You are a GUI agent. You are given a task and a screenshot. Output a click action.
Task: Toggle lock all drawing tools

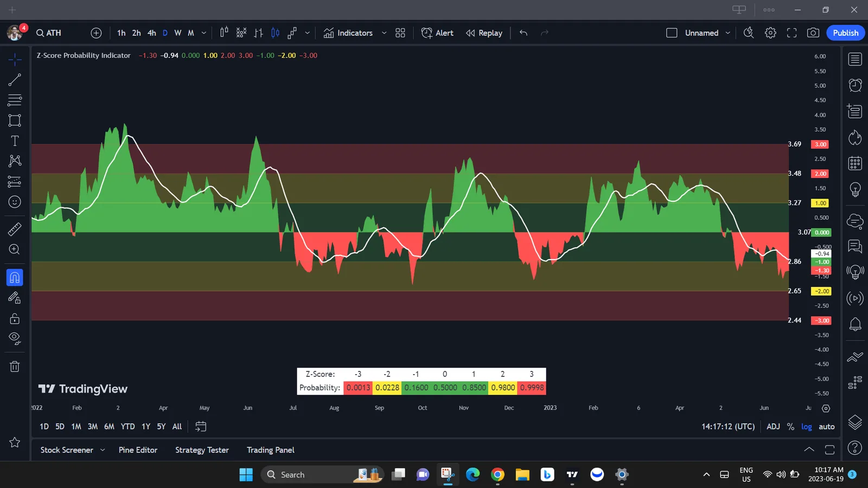15,318
